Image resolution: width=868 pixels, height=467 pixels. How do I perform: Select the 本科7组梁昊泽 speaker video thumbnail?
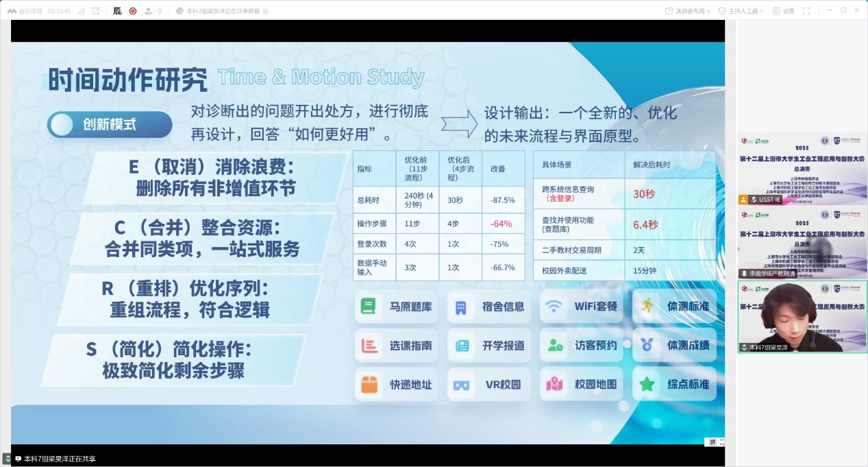pyautogui.click(x=802, y=316)
